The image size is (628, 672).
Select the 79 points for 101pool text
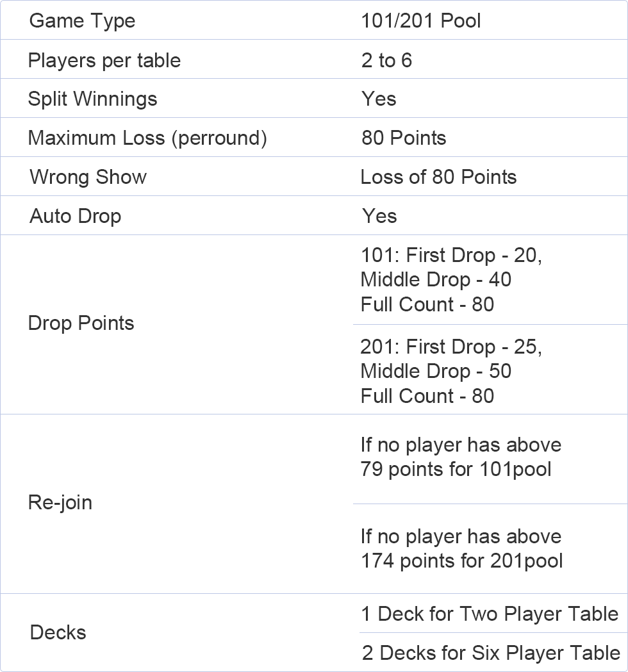point(456,470)
